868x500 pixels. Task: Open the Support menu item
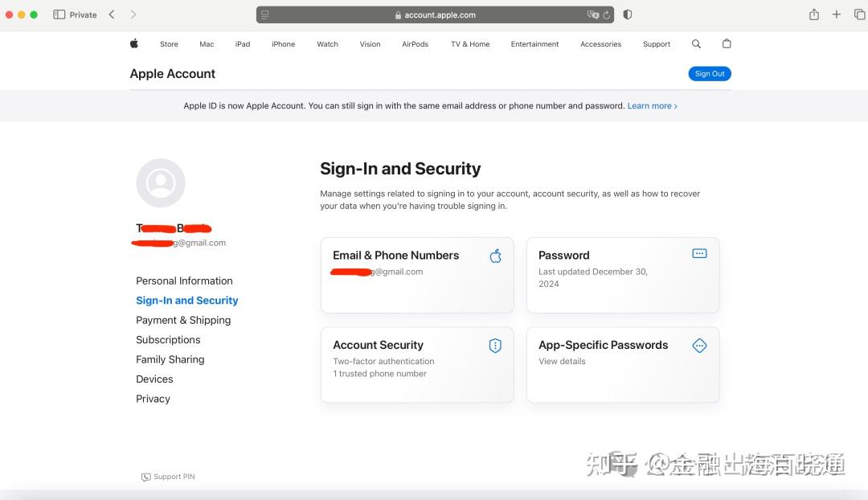(x=656, y=44)
